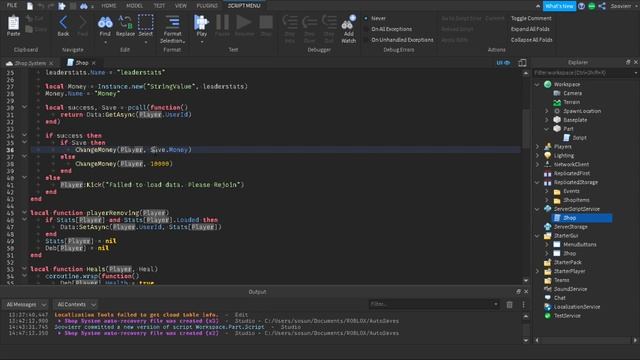Select LocalizationService in Explorer
This screenshot has height=360, width=640.
coord(577,307)
